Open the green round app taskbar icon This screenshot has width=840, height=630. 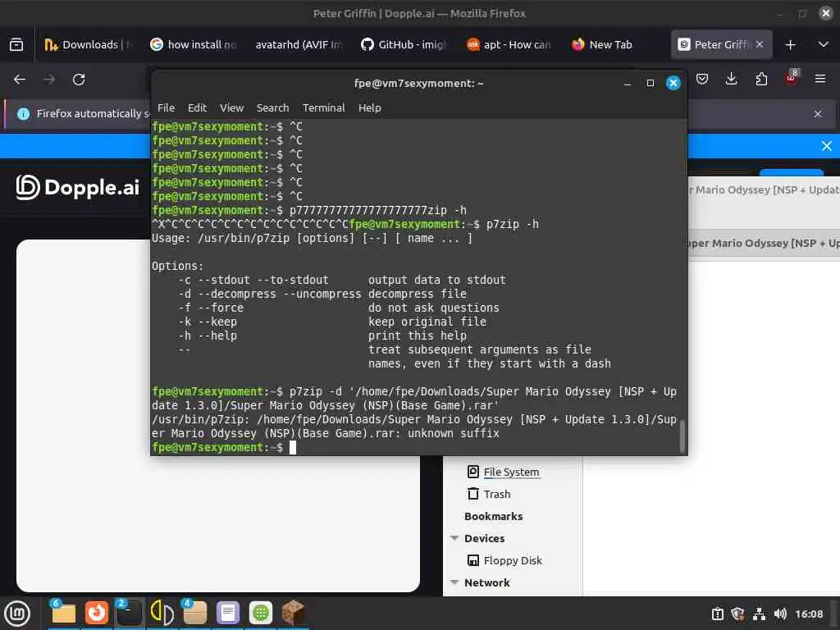pyautogui.click(x=261, y=613)
